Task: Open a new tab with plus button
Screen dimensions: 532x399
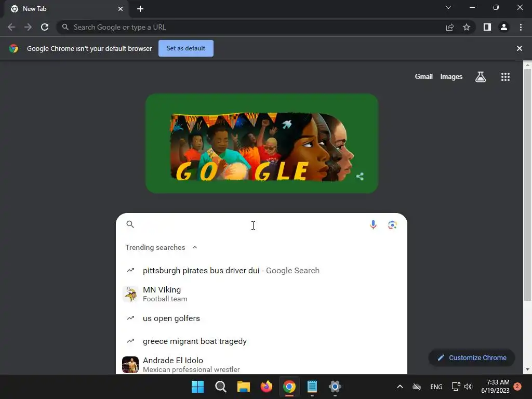Action: pyautogui.click(x=140, y=9)
